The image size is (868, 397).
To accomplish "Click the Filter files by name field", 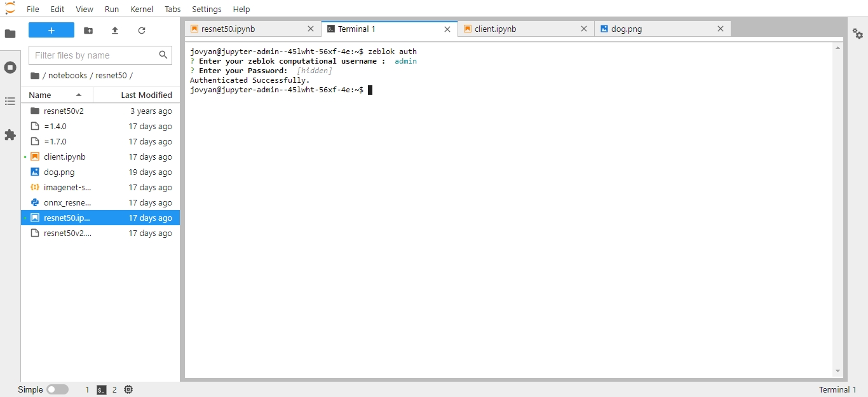I will tap(94, 55).
